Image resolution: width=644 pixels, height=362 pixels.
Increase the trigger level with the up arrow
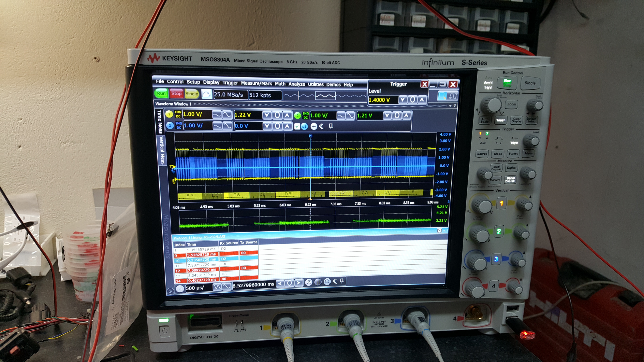[422, 100]
